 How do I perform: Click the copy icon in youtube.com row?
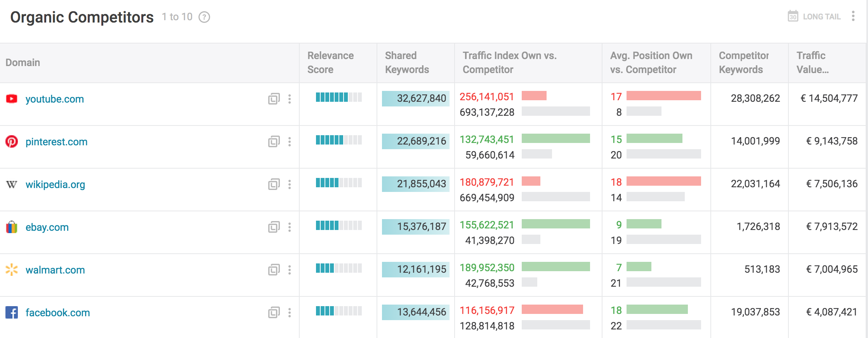pyautogui.click(x=274, y=99)
